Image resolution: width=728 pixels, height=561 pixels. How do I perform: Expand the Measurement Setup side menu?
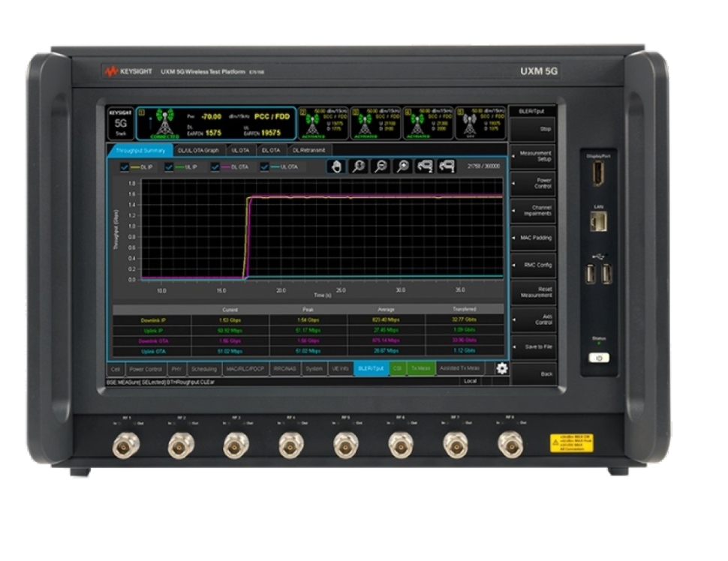pos(533,156)
